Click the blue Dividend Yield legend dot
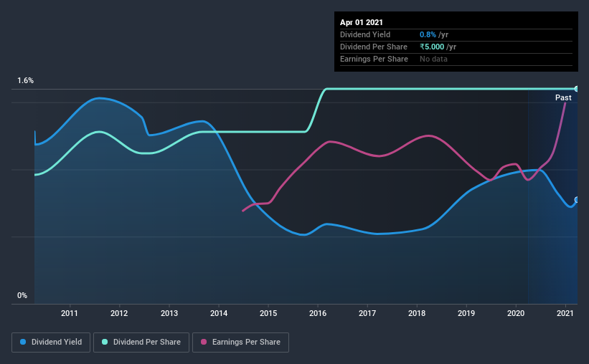 (x=23, y=342)
